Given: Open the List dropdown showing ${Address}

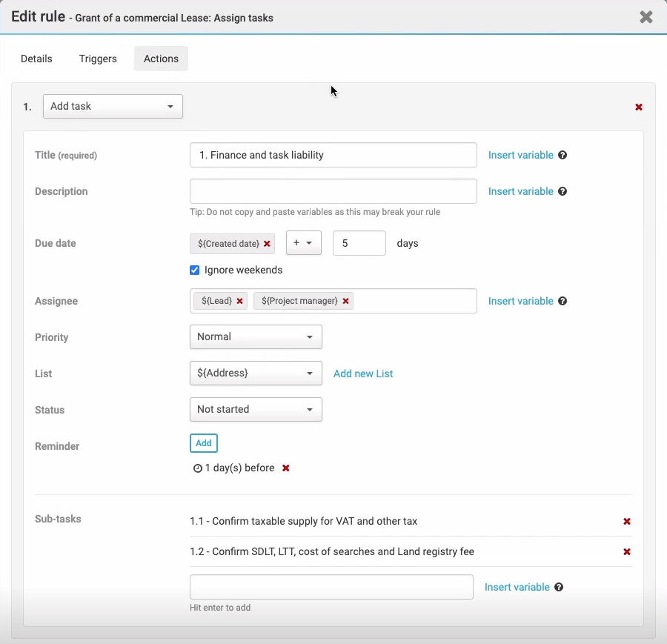Looking at the screenshot, I should (256, 374).
